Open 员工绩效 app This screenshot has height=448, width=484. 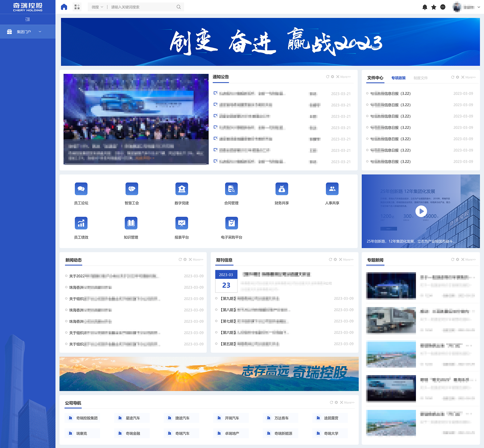coord(81,228)
